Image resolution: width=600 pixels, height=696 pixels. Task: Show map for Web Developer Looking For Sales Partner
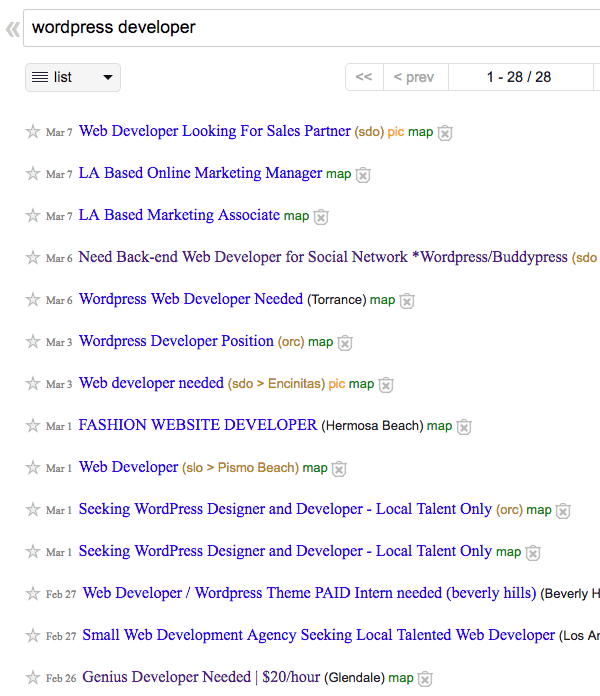tap(420, 132)
